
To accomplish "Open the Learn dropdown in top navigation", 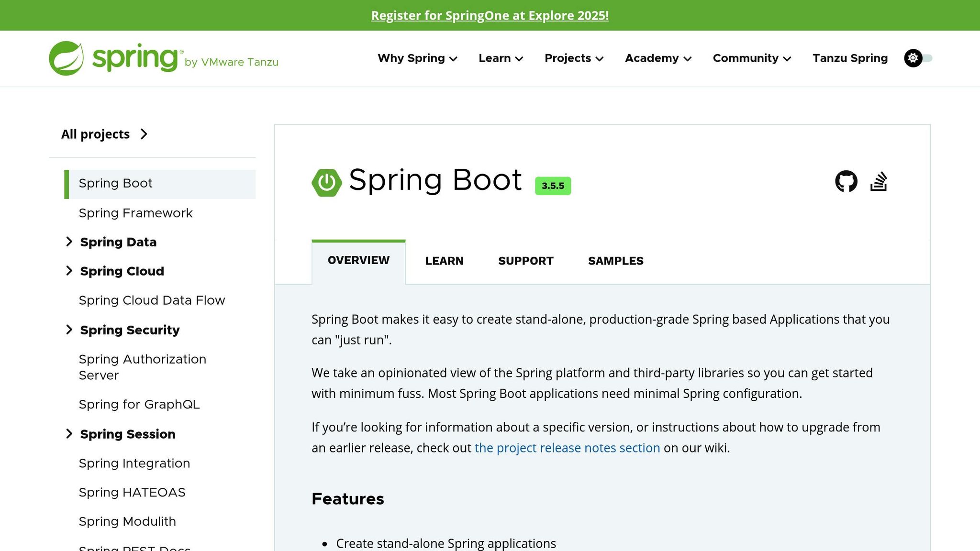I will 501,58.
